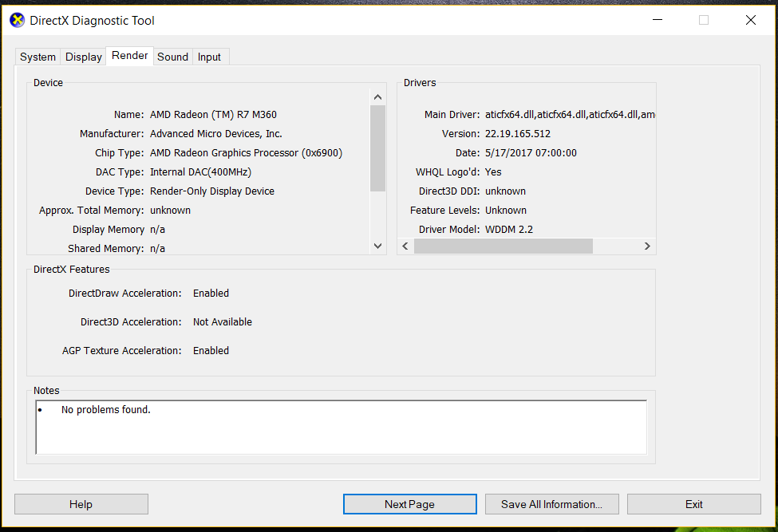The width and height of the screenshot is (778, 532).
Task: Click driver version '22.19.165.512'
Action: point(518,134)
